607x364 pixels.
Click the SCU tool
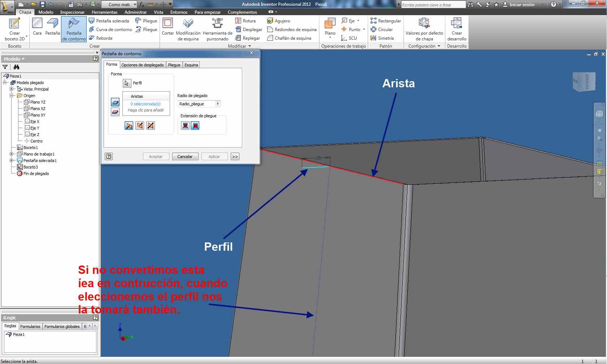[349, 38]
